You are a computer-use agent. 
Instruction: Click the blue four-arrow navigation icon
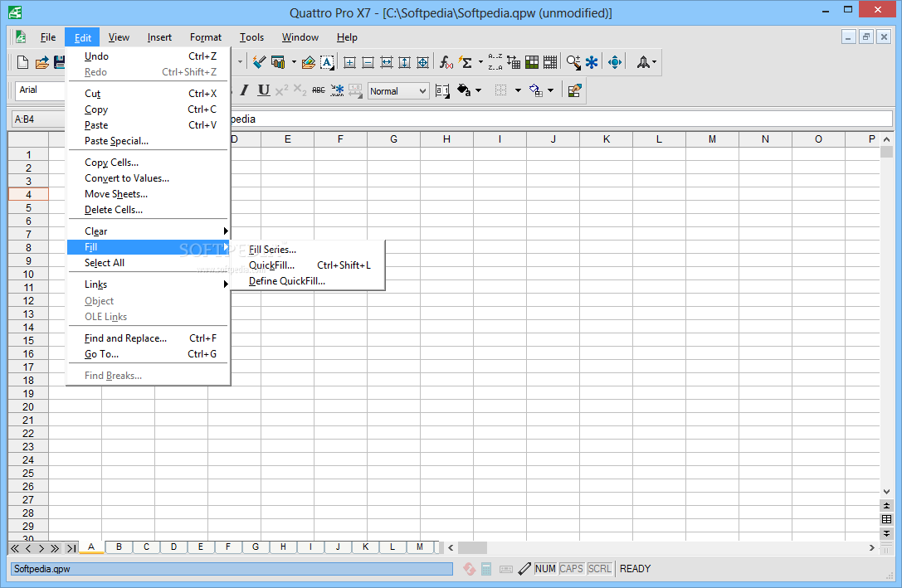[x=614, y=62]
